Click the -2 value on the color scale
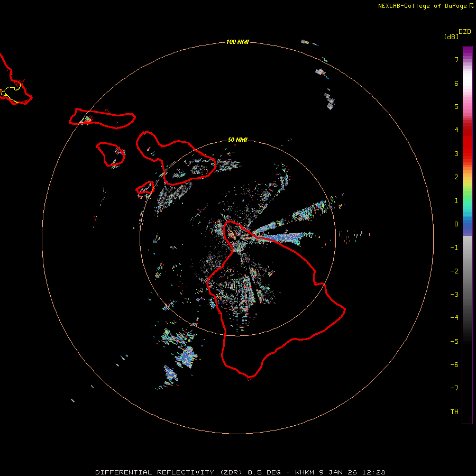 click(454, 271)
